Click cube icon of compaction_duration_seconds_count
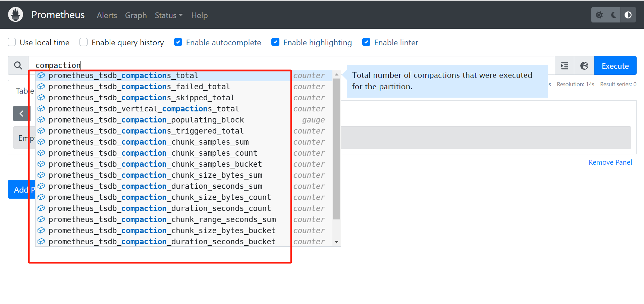The height and width of the screenshot is (304, 644). pyautogui.click(x=41, y=208)
